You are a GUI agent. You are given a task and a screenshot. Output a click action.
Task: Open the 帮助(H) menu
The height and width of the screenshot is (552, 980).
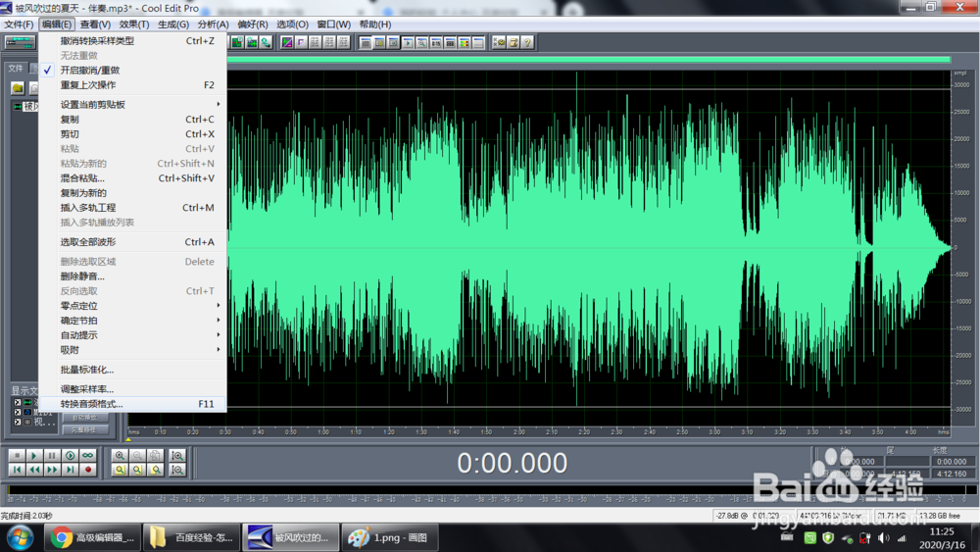(x=375, y=25)
